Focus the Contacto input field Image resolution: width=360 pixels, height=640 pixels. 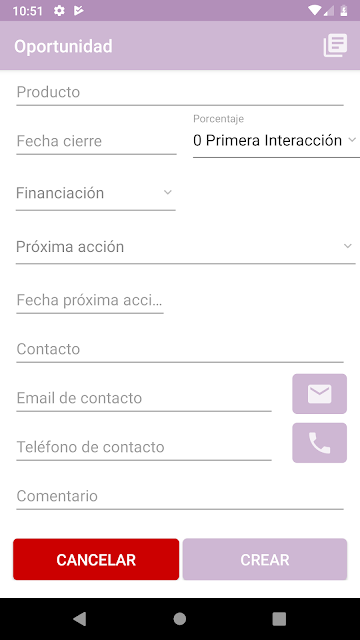[x=180, y=349]
